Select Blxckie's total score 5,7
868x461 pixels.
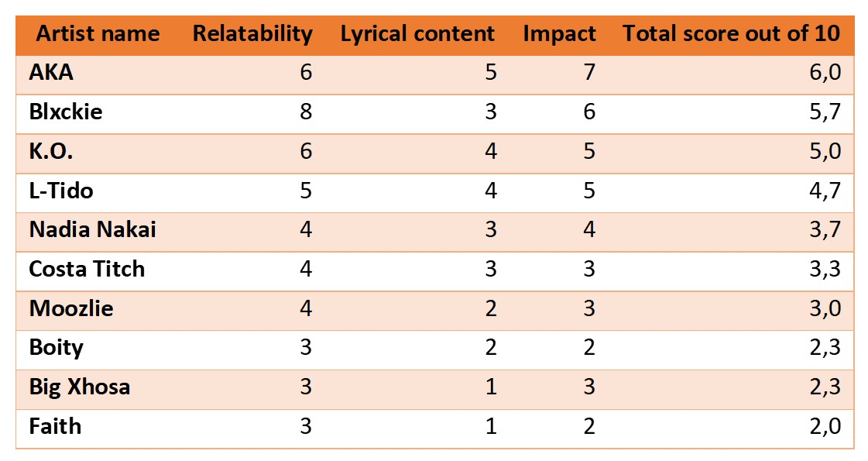click(x=825, y=112)
